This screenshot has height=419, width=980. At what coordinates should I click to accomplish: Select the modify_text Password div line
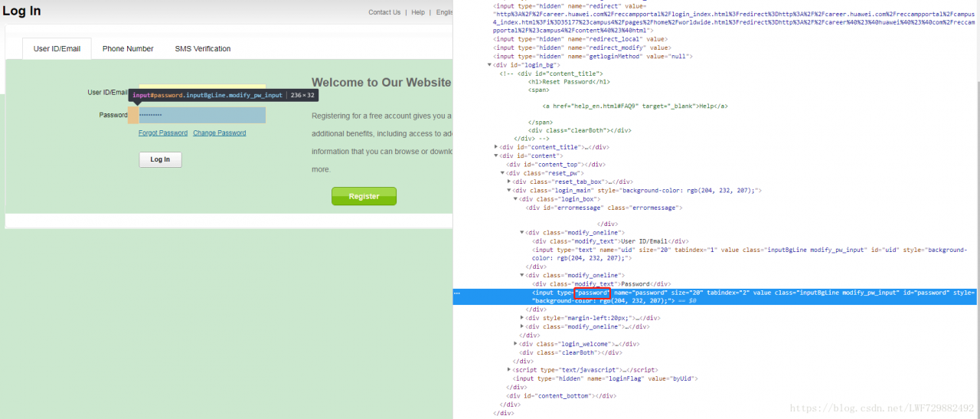pyautogui.click(x=600, y=283)
